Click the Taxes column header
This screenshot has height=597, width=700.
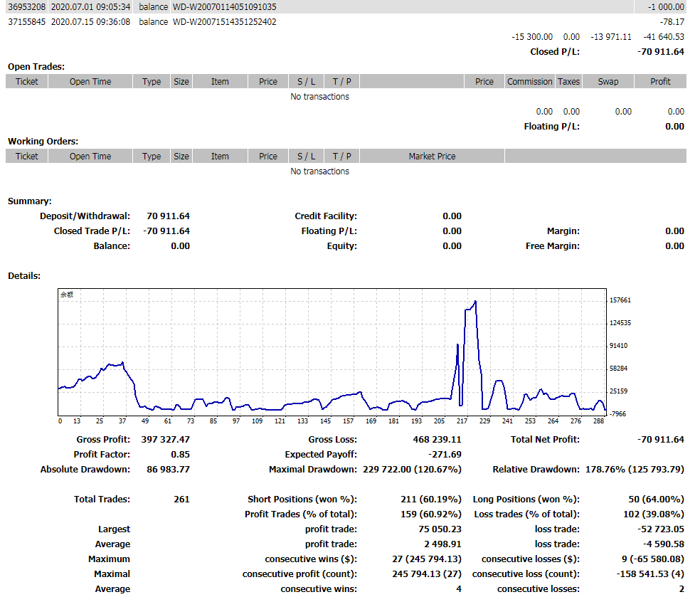point(568,82)
